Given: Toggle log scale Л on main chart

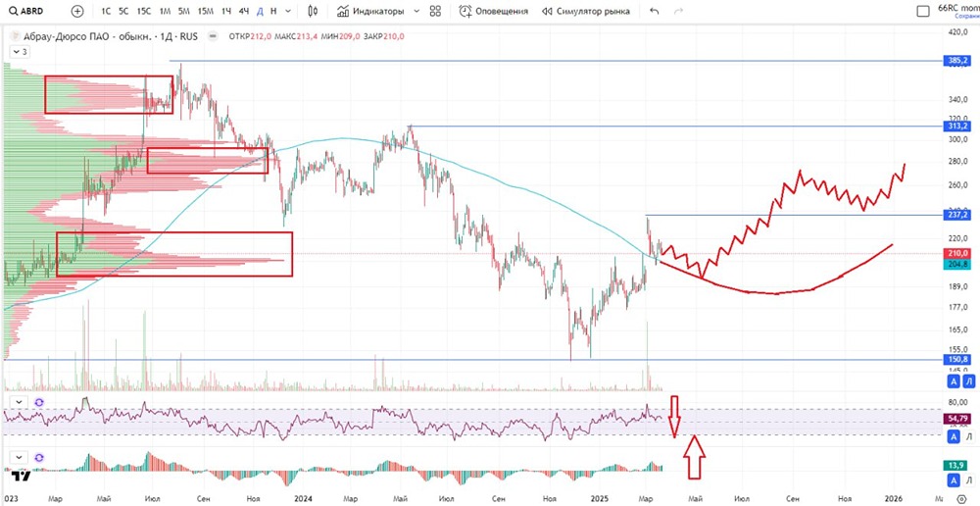Looking at the screenshot, I should (969, 381).
